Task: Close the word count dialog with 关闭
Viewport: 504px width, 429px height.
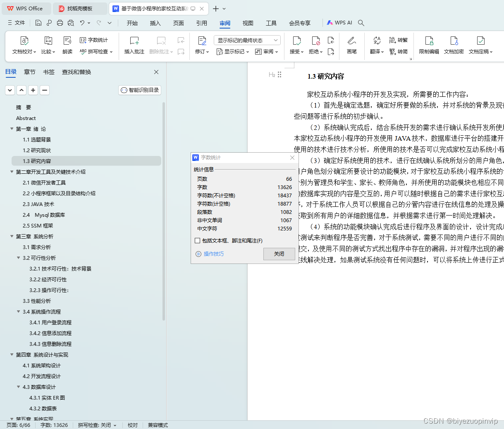Action: pos(279,254)
